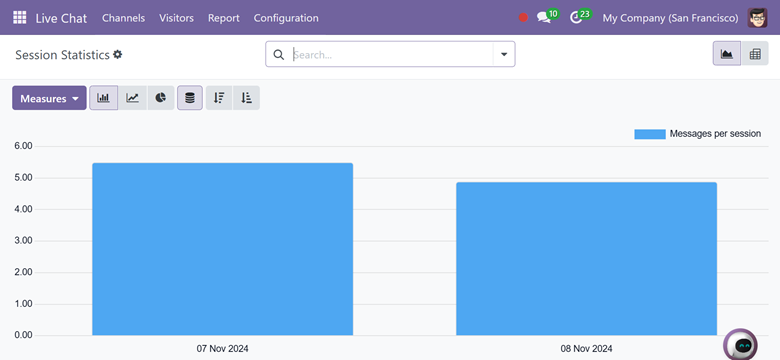This screenshot has width=780, height=360.
Task: Switch company via My Company (San Francisco)
Action: (671, 18)
